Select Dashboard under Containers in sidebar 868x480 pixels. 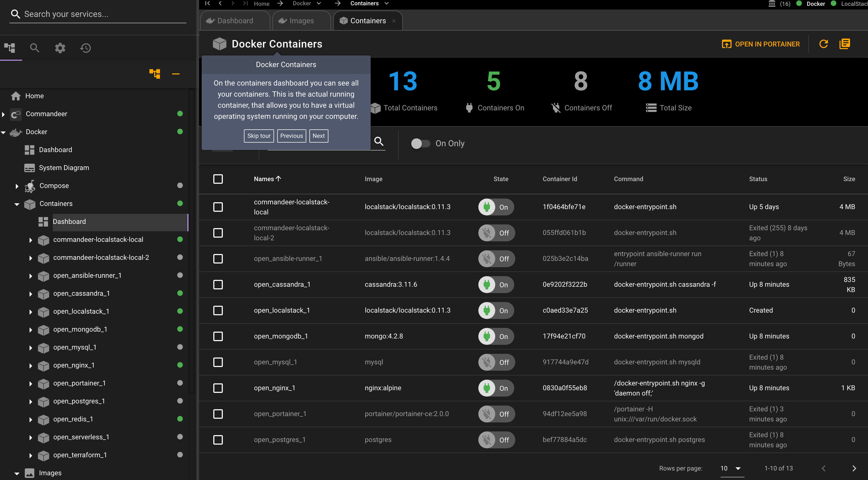coord(69,222)
